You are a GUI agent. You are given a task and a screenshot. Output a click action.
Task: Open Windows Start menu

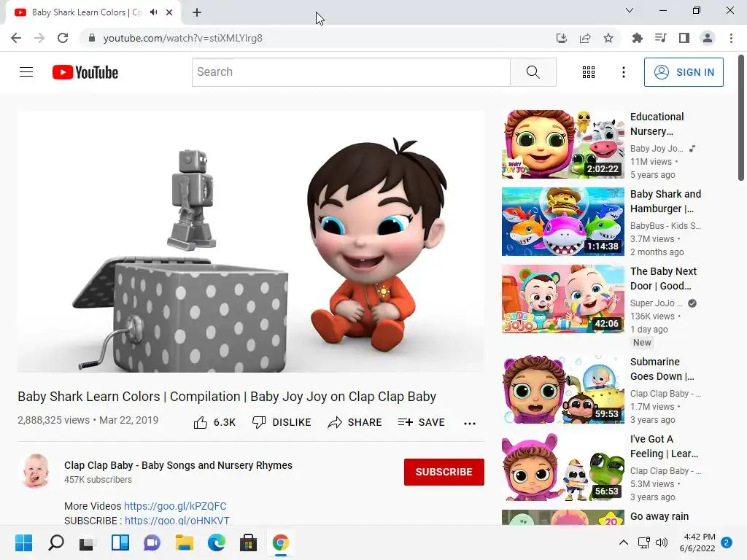23,542
